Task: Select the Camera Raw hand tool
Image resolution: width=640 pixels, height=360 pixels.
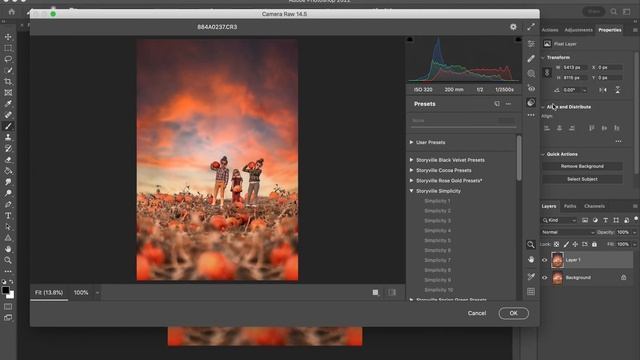Action: tap(531, 260)
